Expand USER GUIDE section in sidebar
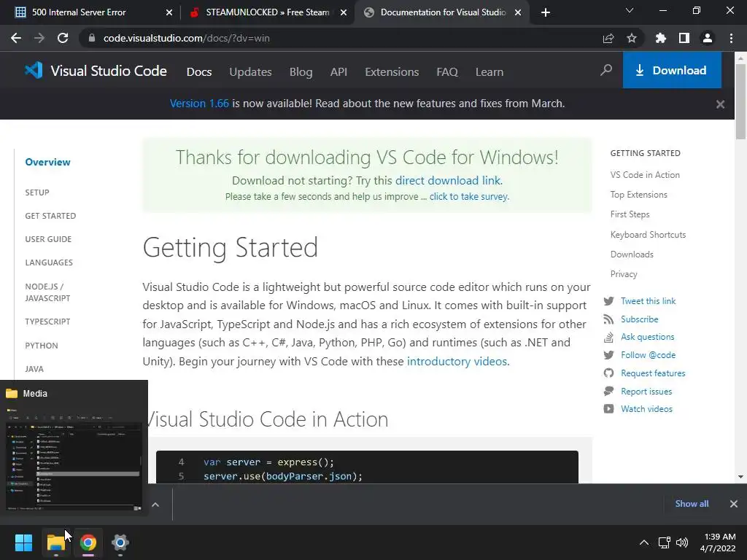 coord(48,239)
